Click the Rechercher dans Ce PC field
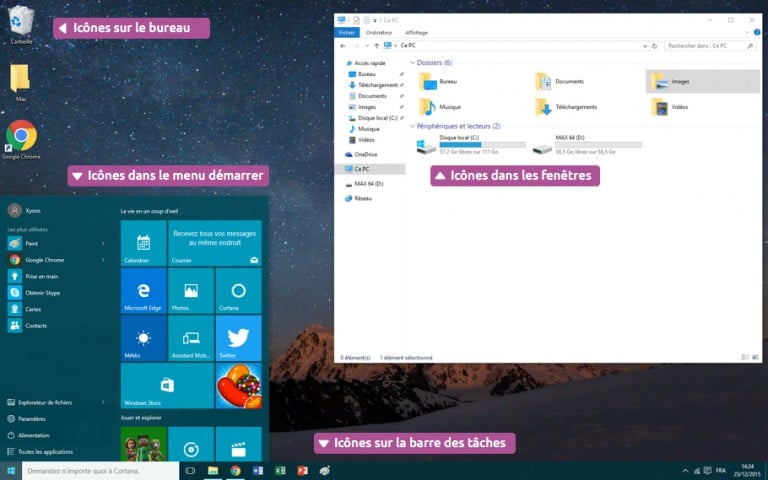The height and width of the screenshot is (480, 768). pyautogui.click(x=710, y=46)
